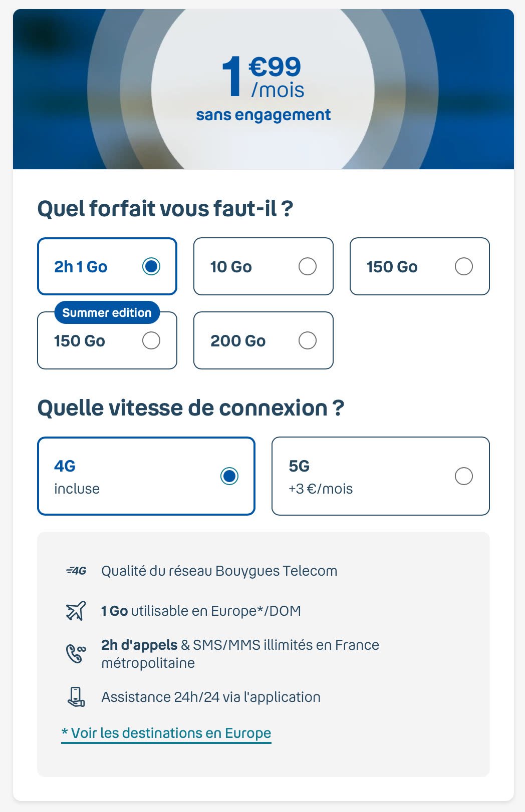Click the airplane roaming icon
This screenshot has height=812, width=525.
click(x=76, y=611)
